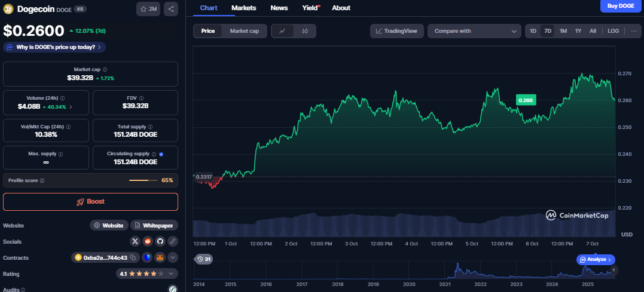Switch to the Markets tab
Viewport: 644px width, 292px height.
[x=243, y=8]
